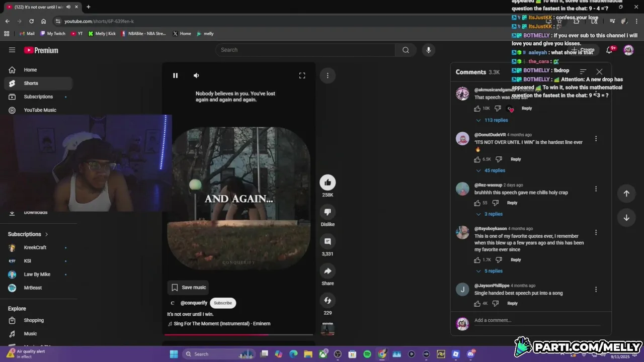
Task: Go to next Short with down arrow
Action: click(626, 218)
